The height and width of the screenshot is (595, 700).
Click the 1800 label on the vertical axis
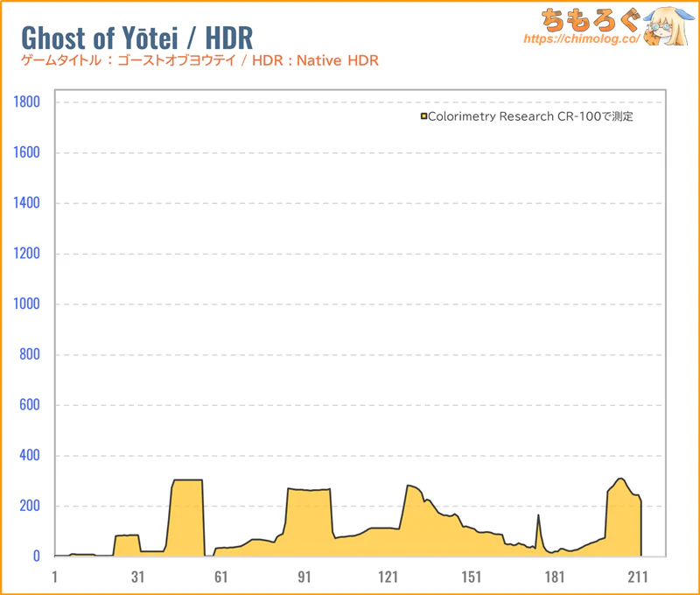[x=27, y=102]
